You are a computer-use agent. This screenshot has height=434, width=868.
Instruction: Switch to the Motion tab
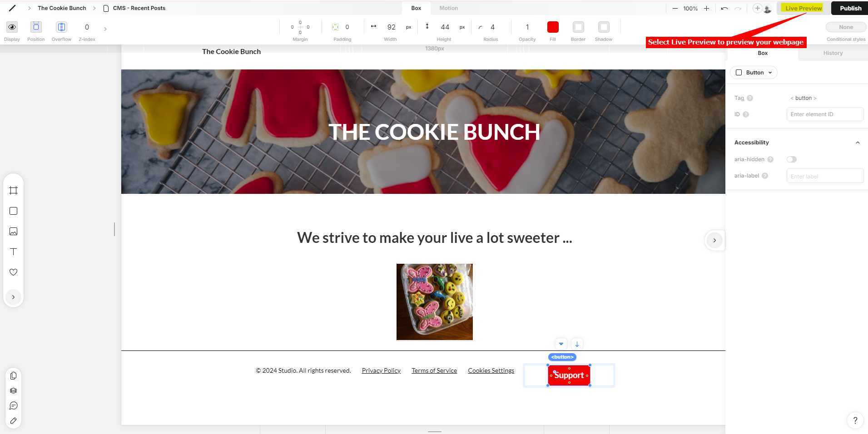448,8
